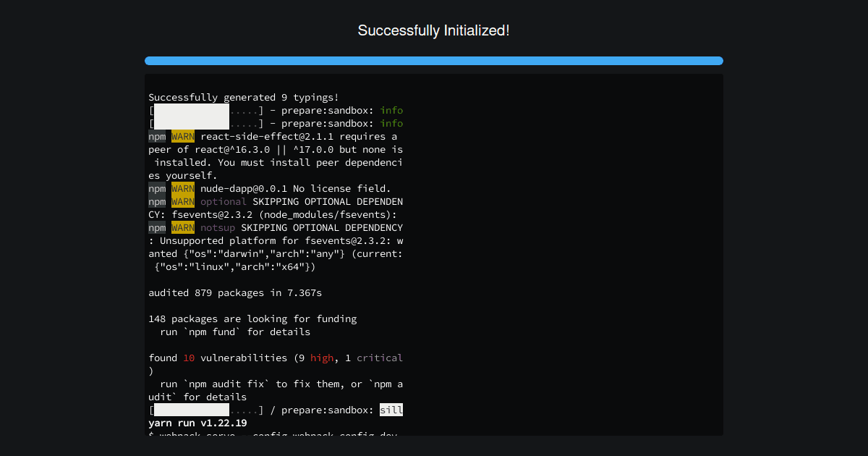Click the highlighted sill badge near prepare:sandbox
868x456 pixels.
pyautogui.click(x=392, y=410)
